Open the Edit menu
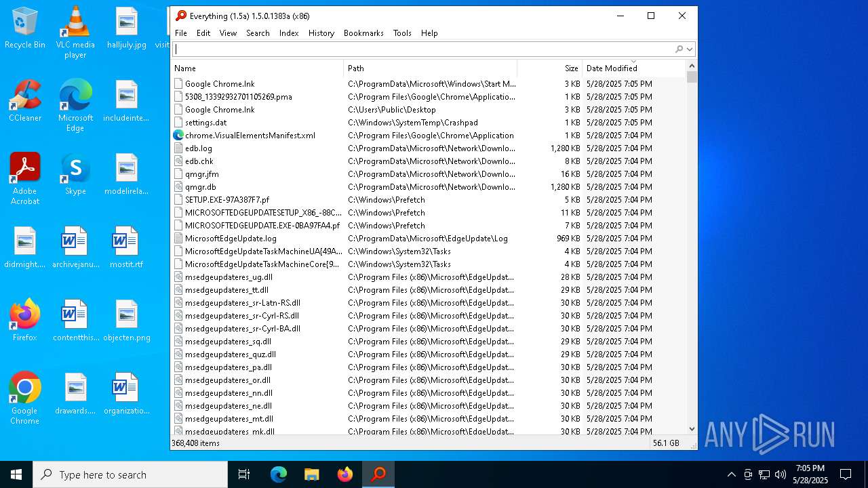 pyautogui.click(x=203, y=33)
